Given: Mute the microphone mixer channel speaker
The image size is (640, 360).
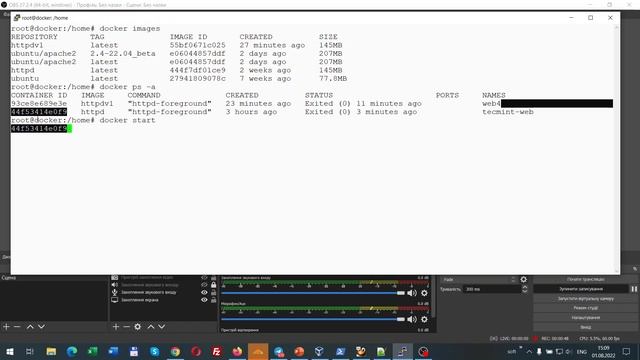Looking at the screenshot, I should tap(412, 319).
